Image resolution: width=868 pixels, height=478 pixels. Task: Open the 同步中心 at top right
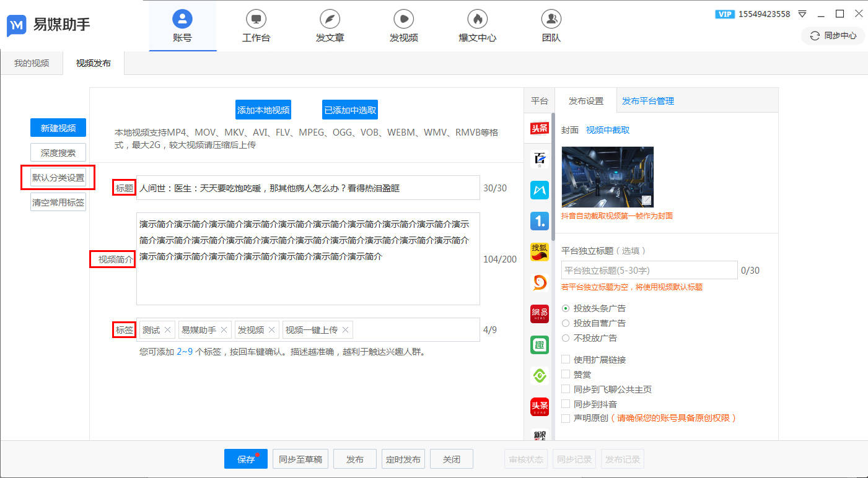(833, 36)
